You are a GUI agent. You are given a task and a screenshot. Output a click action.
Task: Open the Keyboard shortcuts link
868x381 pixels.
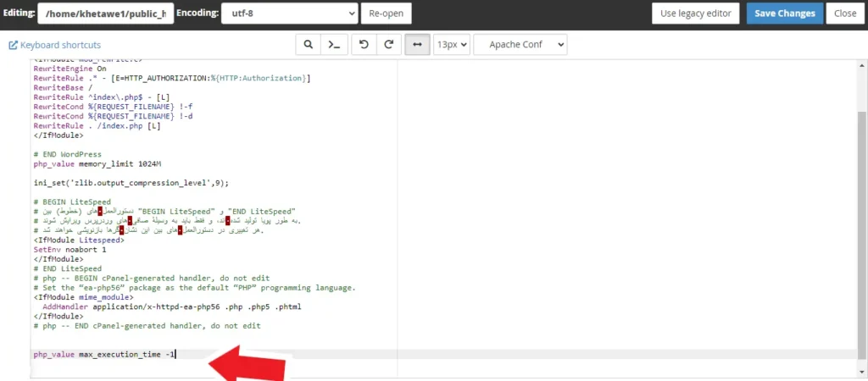[x=54, y=45]
